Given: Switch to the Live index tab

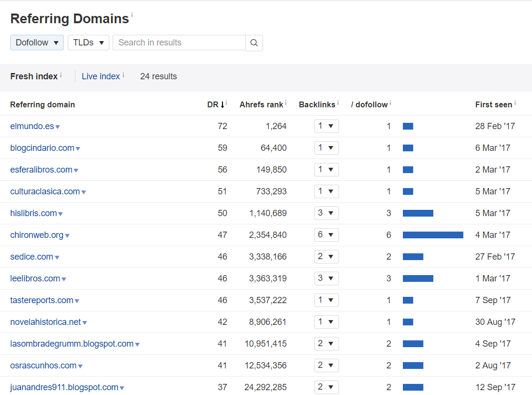Looking at the screenshot, I should coord(101,76).
